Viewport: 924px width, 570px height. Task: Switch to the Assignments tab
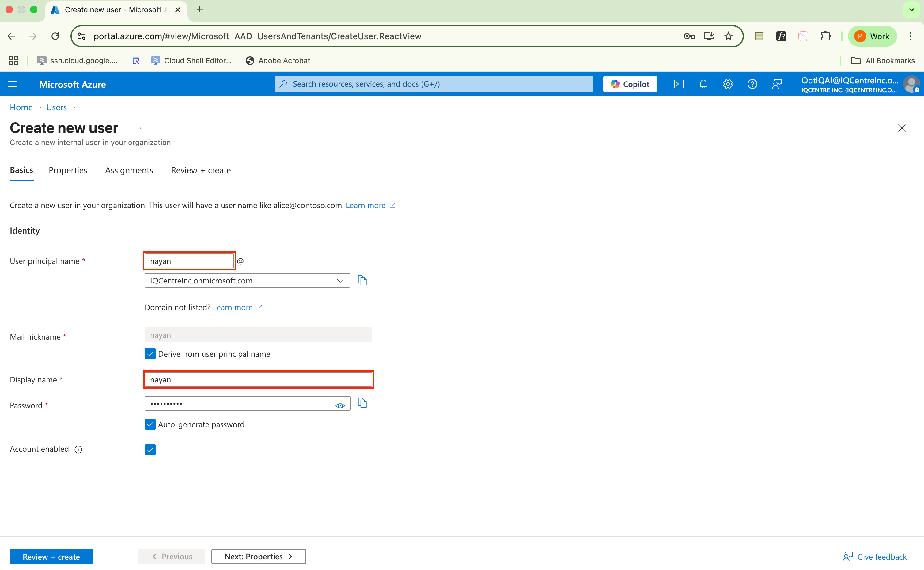[x=129, y=170]
